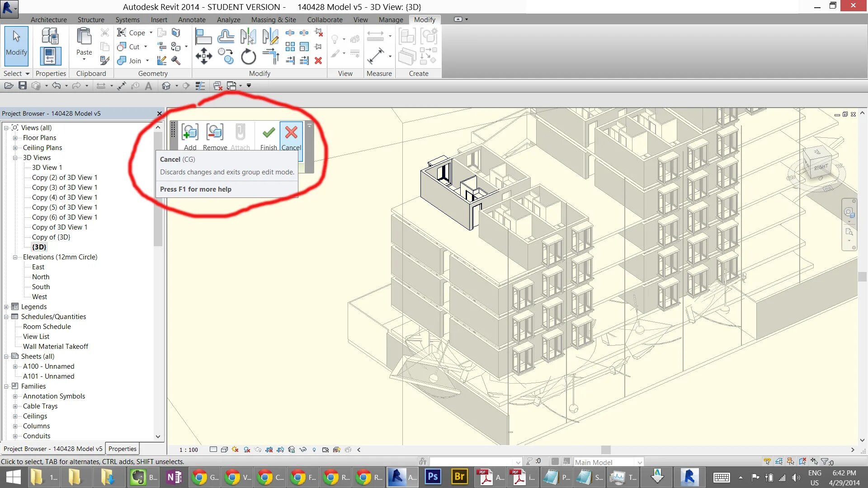Click the Move tool in Modify panel

203,57
